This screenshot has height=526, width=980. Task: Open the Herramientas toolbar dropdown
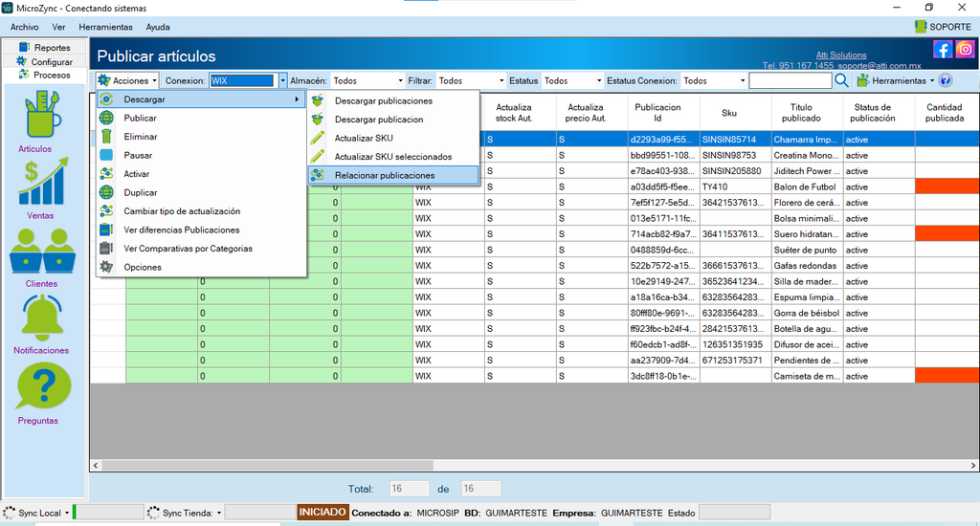(896, 80)
